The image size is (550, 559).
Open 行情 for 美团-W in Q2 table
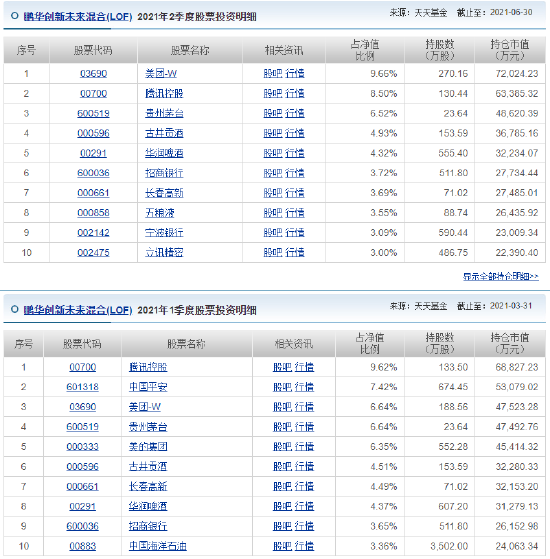[295, 73]
